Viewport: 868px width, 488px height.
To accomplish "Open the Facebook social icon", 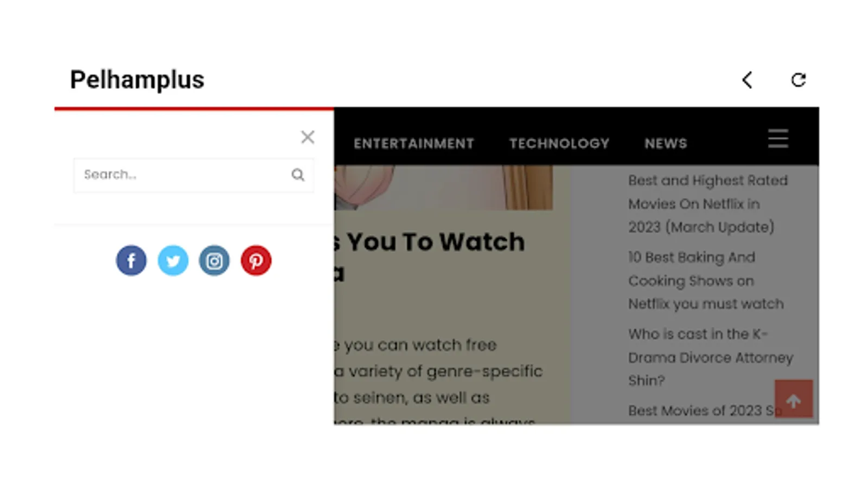I will [x=131, y=261].
